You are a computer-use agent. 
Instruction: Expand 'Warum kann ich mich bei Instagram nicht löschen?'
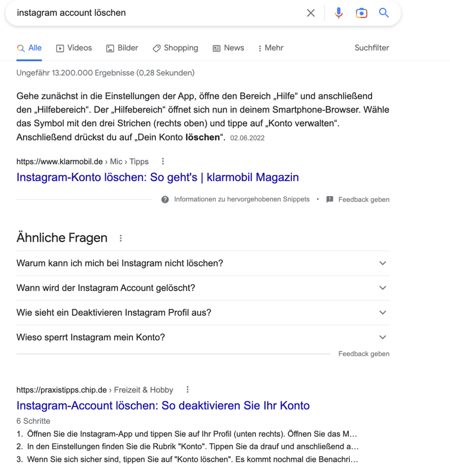click(x=382, y=263)
